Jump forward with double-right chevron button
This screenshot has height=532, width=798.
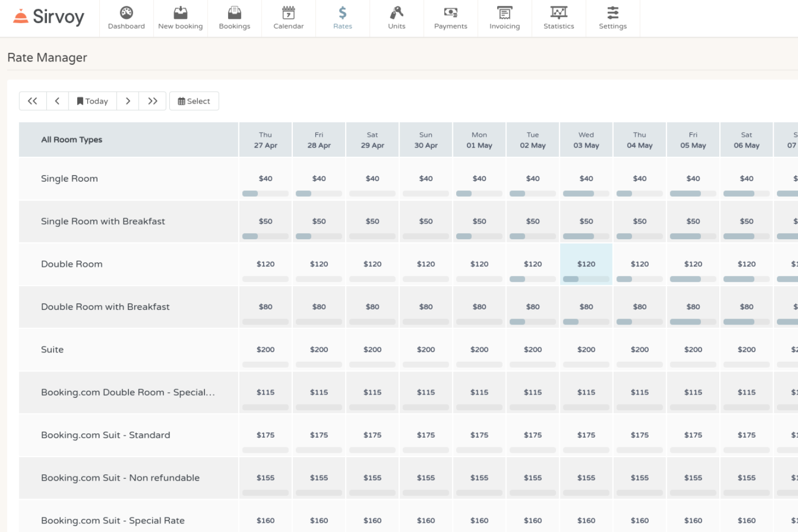(153, 101)
